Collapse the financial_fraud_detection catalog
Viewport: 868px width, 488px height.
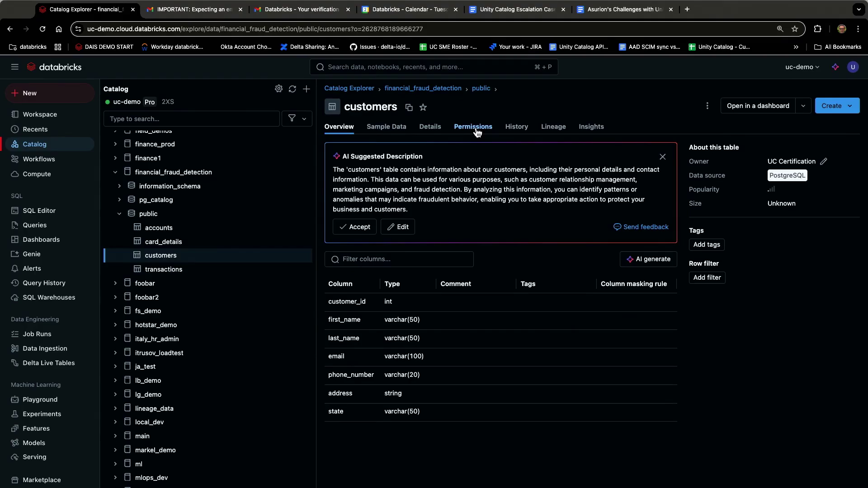pyautogui.click(x=115, y=172)
